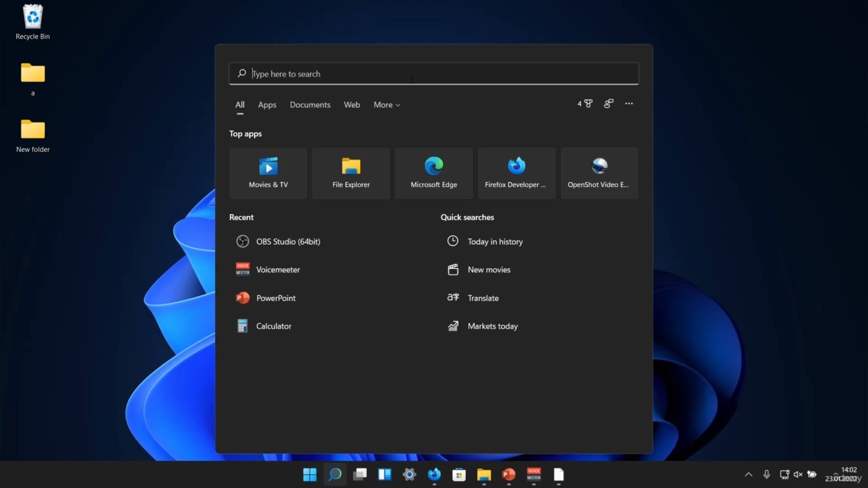Click the Type here to search field
The image size is (868, 488).
(x=434, y=74)
